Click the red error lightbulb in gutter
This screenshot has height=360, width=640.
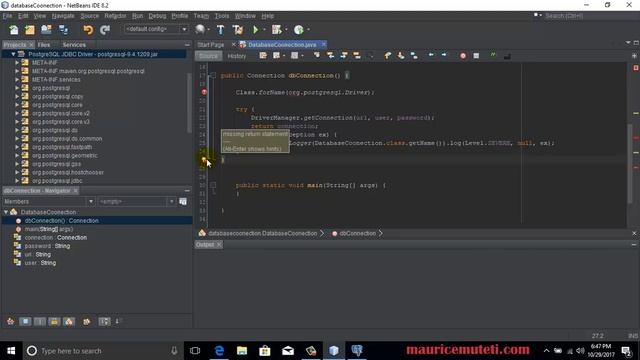204,92
